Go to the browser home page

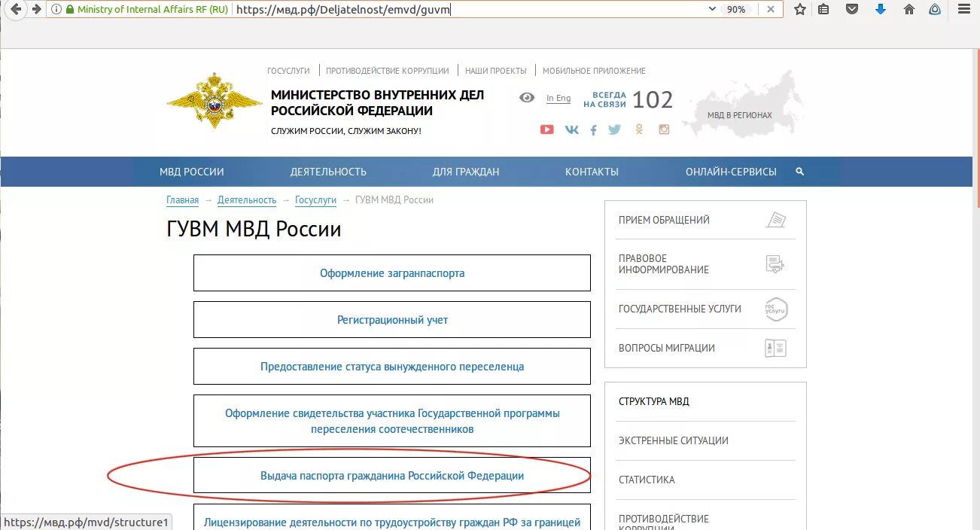(909, 10)
